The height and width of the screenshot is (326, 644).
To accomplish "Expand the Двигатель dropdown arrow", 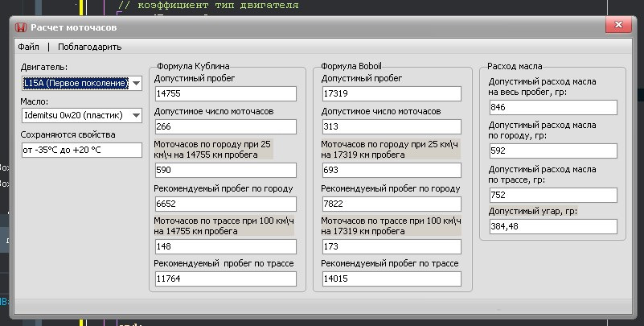I will pos(137,84).
